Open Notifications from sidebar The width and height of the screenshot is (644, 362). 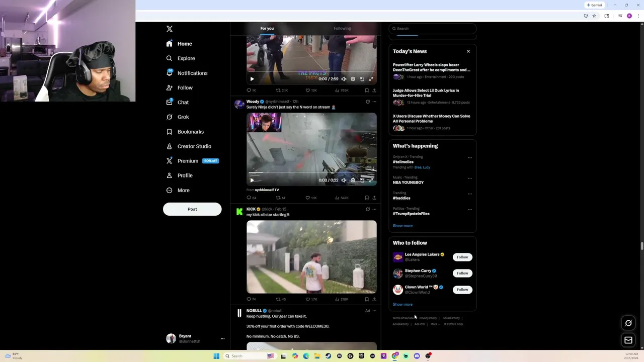pyautogui.click(x=187, y=73)
